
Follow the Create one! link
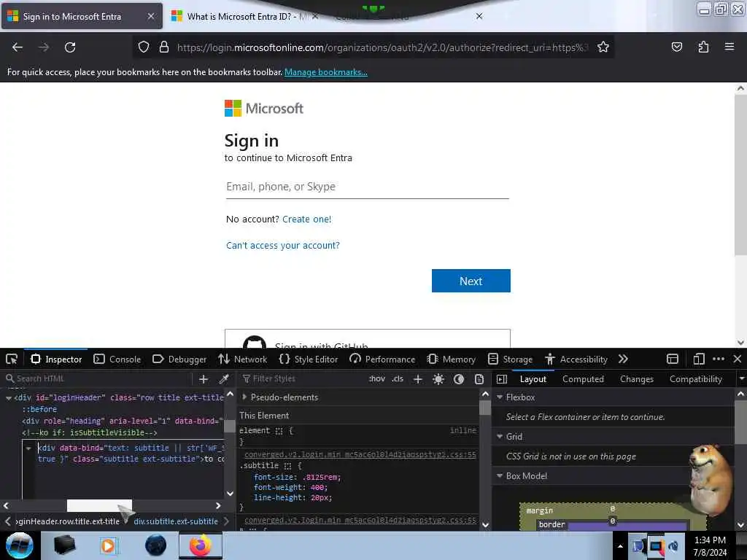307,219
